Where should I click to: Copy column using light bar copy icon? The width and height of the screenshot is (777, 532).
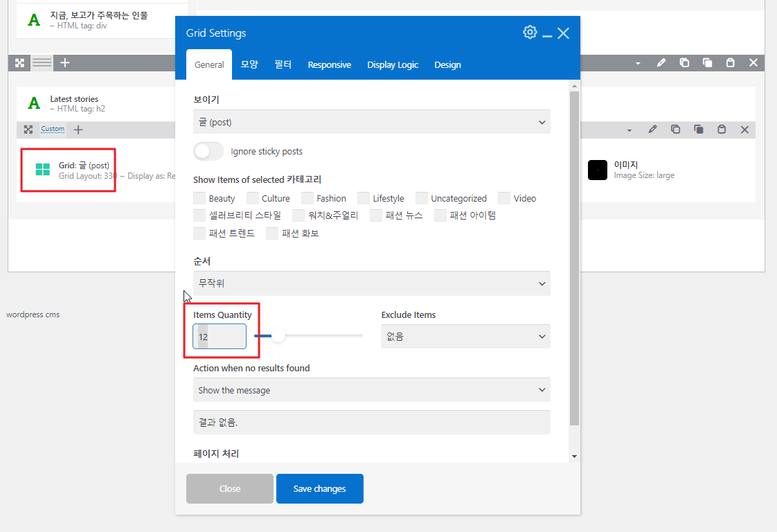coord(675,130)
